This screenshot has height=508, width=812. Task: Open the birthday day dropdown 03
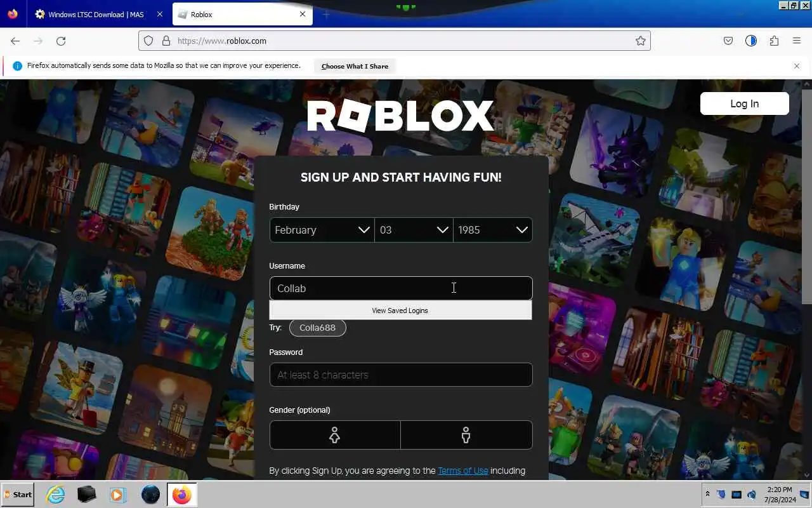coord(414,230)
